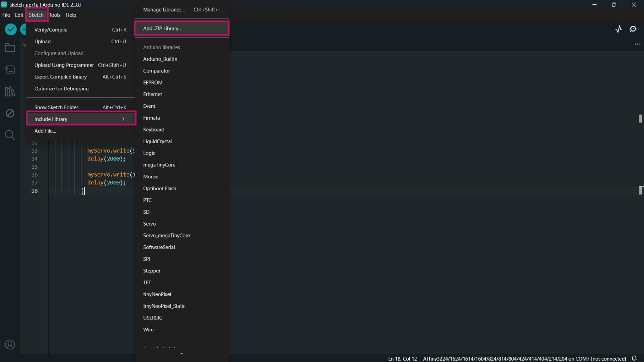Include the Servo_megaTinyCore library
This screenshot has height=362, width=644.
182,236
